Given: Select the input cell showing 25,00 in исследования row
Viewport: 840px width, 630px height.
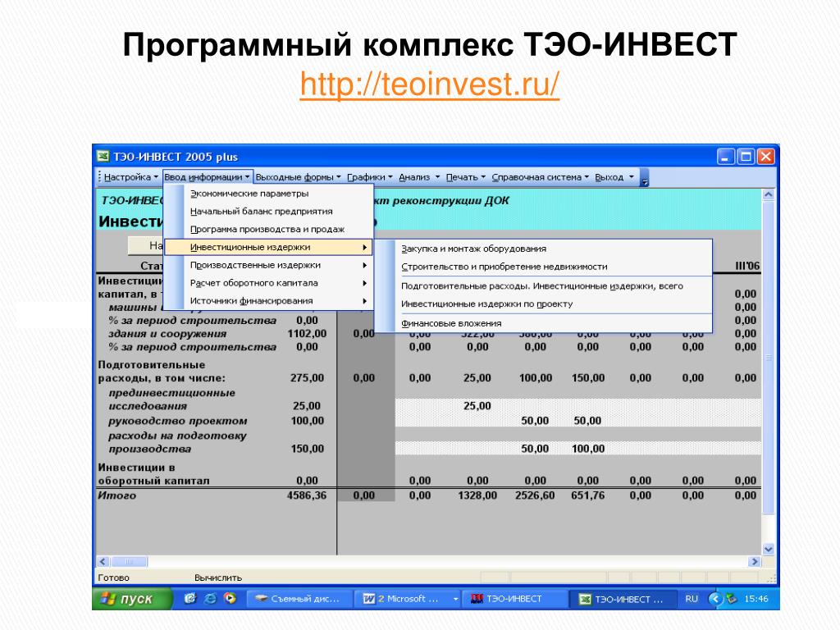Looking at the screenshot, I should (x=477, y=406).
